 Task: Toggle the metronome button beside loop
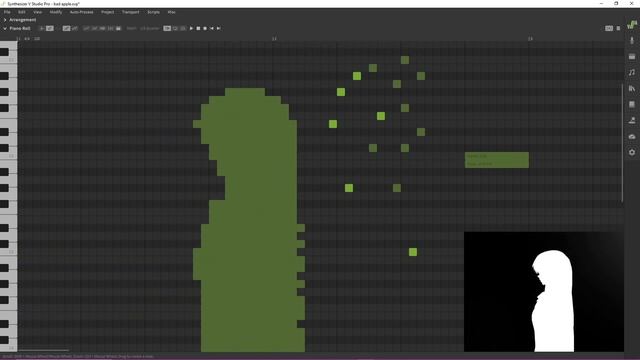(x=183, y=28)
